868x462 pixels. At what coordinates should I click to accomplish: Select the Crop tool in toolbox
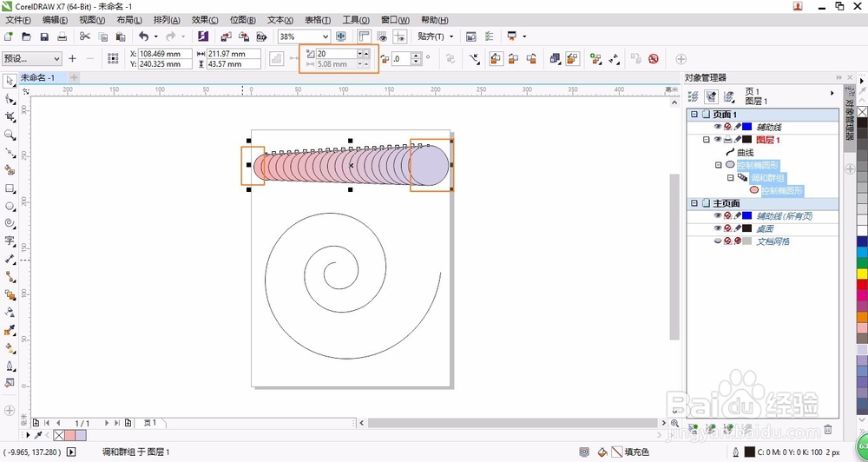(x=10, y=117)
